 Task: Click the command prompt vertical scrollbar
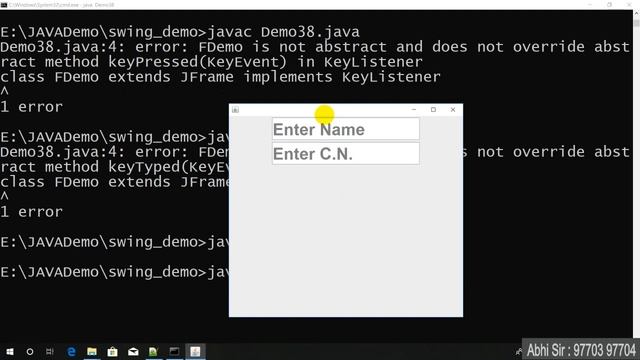coord(636,173)
